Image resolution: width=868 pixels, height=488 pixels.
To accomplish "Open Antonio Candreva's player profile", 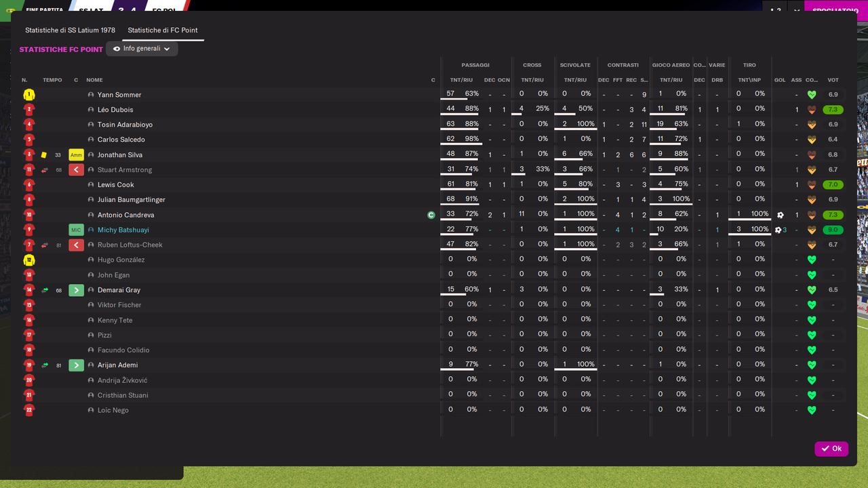I will [x=125, y=215].
